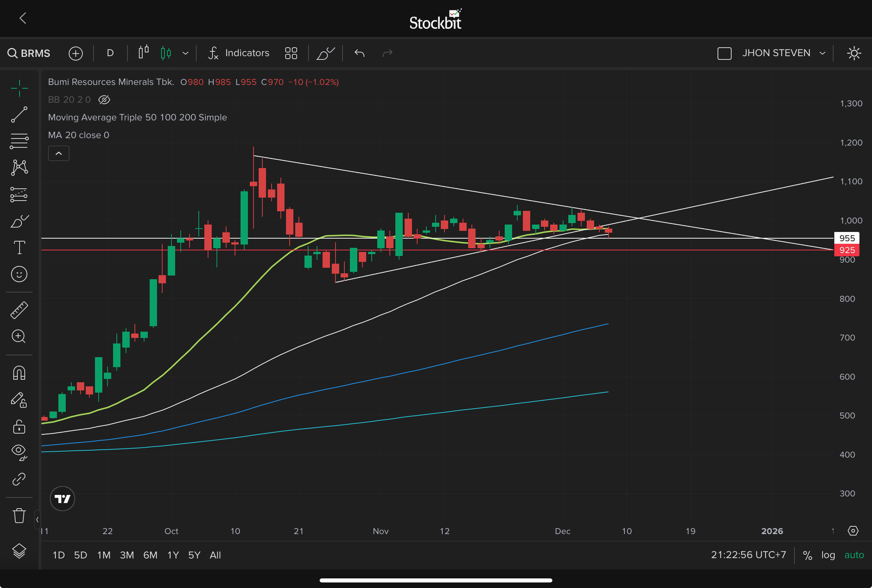Open the emoji sticker tool
872x588 pixels.
[x=19, y=274]
